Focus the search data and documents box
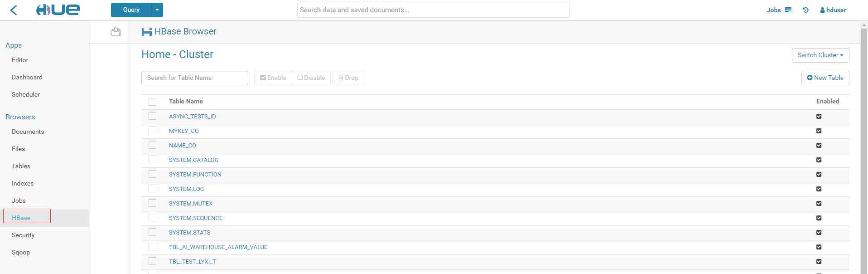Viewport: 868px width, 274px height. 434,10
